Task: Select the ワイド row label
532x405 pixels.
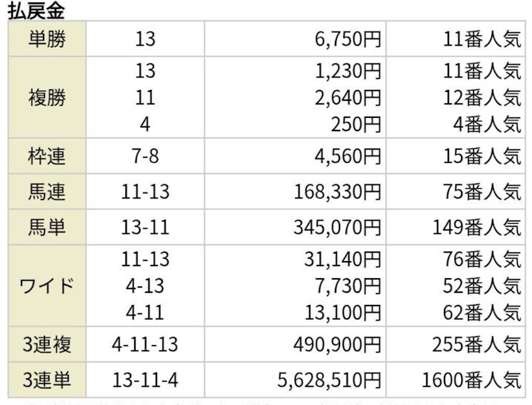Action: [x=47, y=286]
